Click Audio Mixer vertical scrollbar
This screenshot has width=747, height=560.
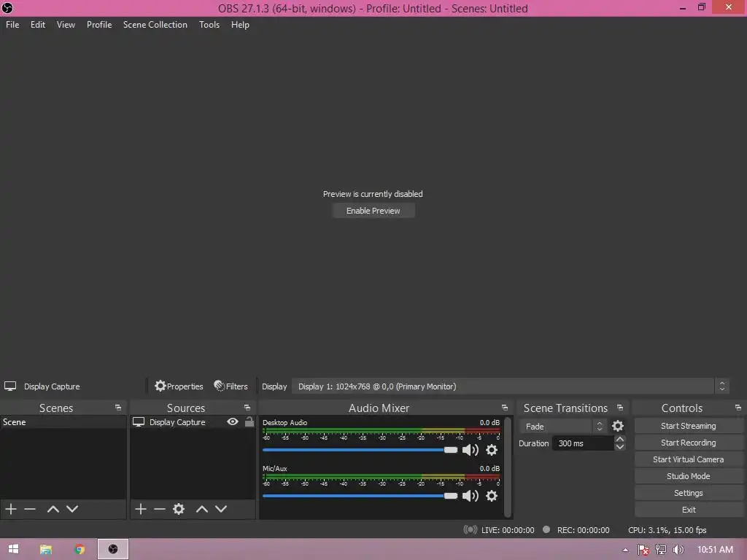click(x=508, y=467)
